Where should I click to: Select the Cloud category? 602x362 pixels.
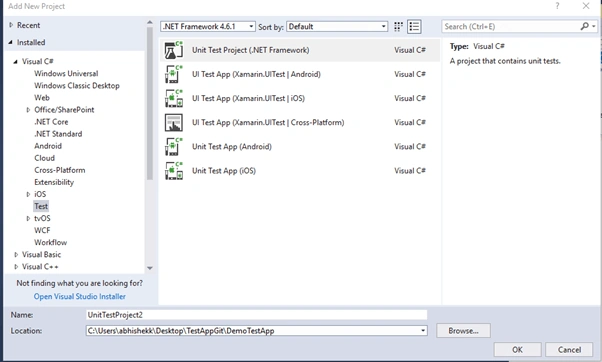coord(45,158)
